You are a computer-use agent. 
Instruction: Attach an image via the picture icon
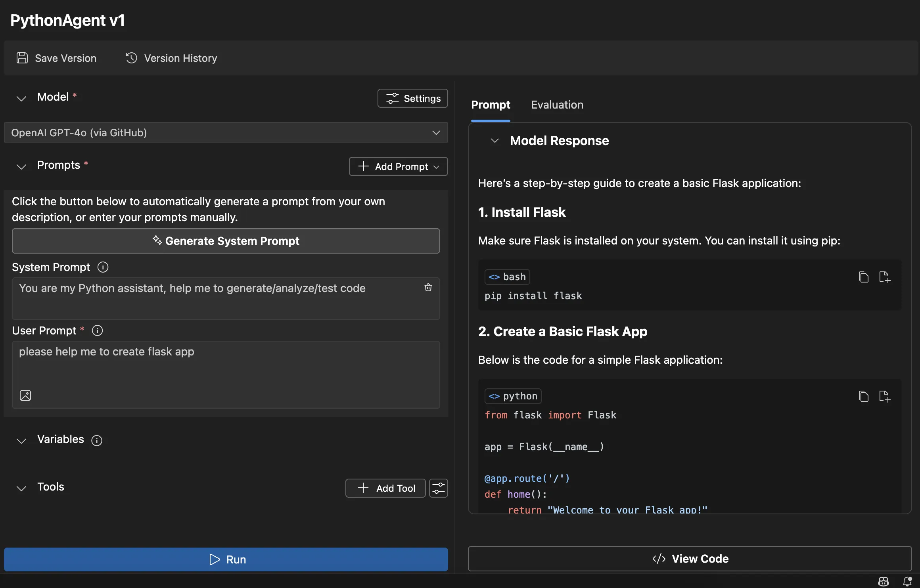[25, 395]
